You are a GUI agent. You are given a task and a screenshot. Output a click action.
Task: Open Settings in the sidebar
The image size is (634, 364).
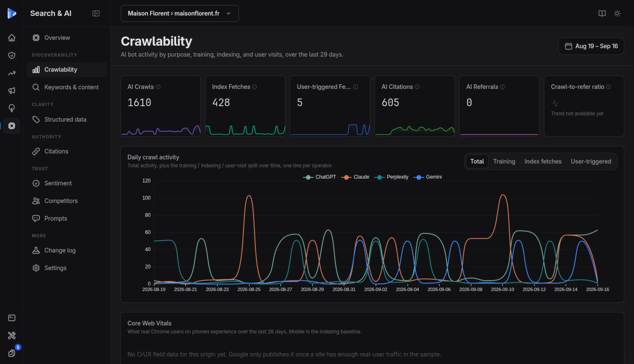coord(67,268)
